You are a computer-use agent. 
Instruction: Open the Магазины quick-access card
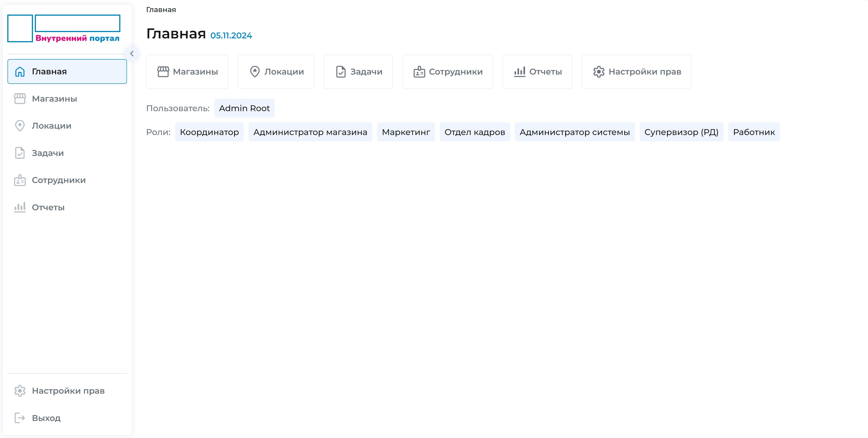(x=187, y=72)
